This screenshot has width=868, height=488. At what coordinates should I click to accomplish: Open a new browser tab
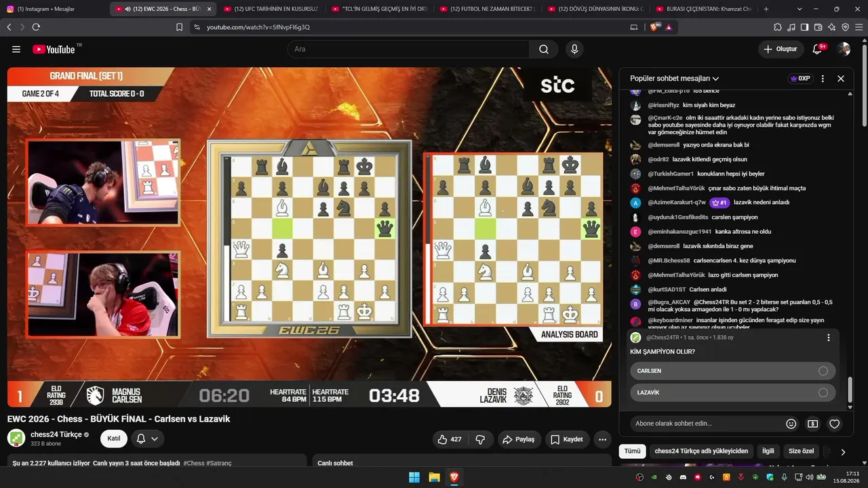click(x=766, y=9)
